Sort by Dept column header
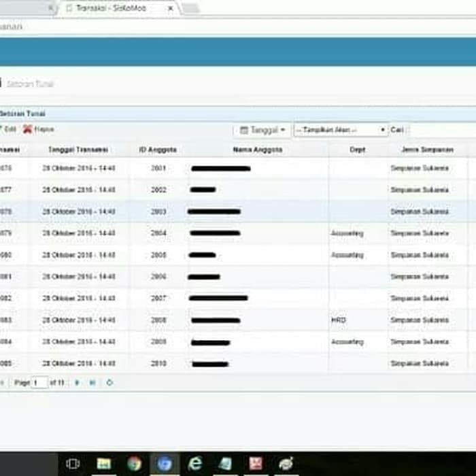476x476 pixels. click(x=357, y=150)
